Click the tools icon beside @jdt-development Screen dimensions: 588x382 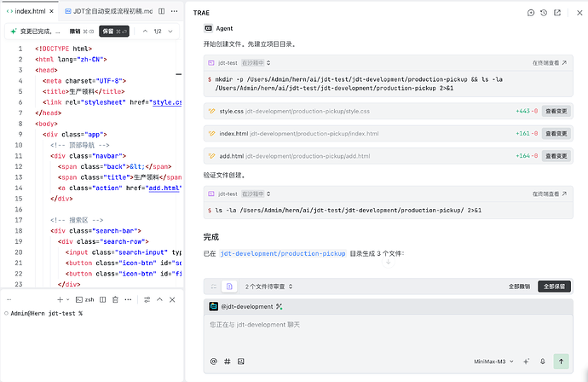(279, 307)
